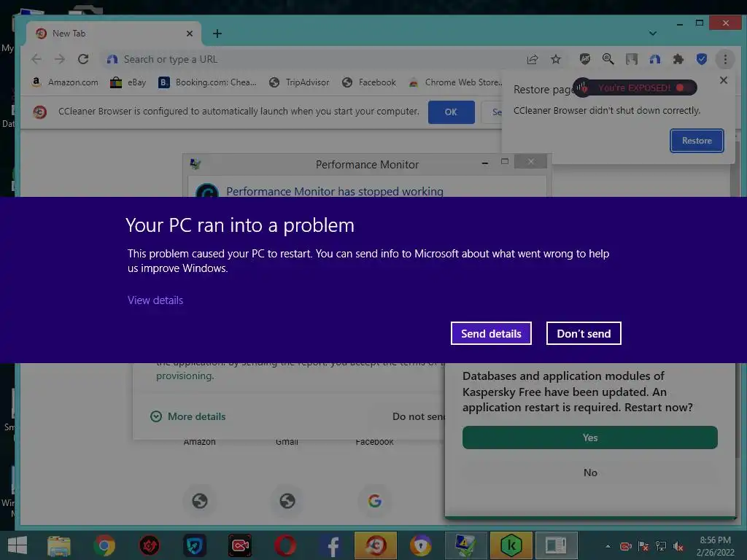The height and width of the screenshot is (560, 747).
Task: Click the Google shortcut tile on new tab
Action: point(374,500)
